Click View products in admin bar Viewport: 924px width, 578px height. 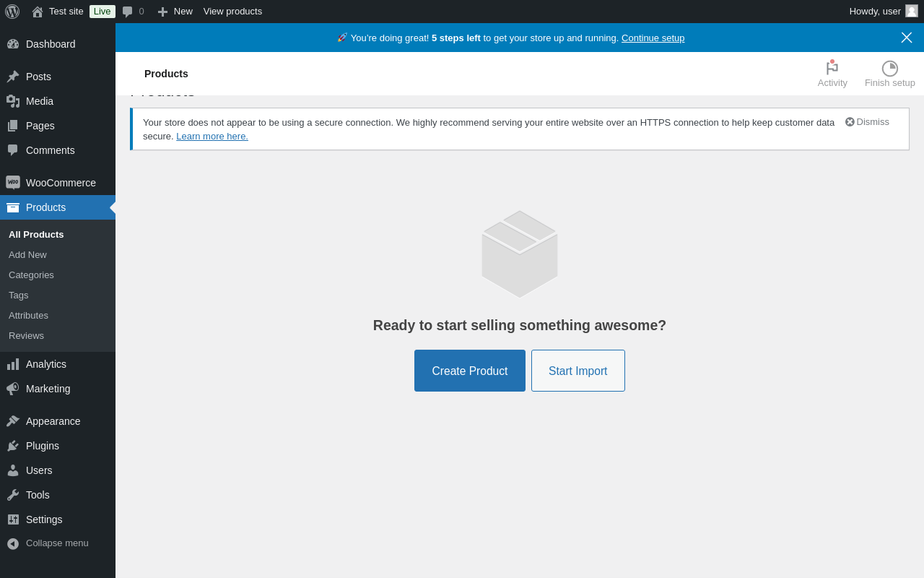point(232,12)
